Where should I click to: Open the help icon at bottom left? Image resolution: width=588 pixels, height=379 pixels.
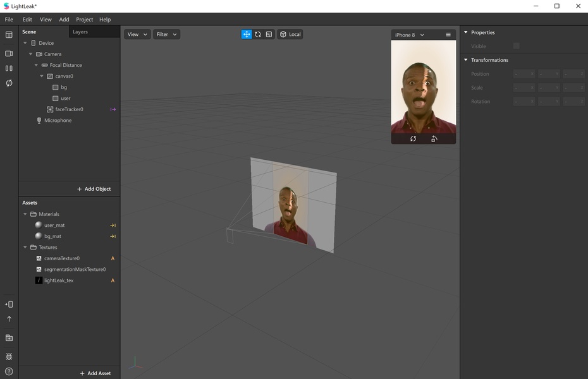pos(9,371)
